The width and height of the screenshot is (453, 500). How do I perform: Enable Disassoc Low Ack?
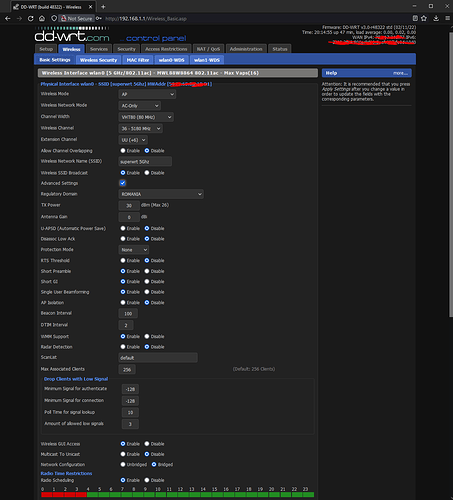click(x=123, y=239)
